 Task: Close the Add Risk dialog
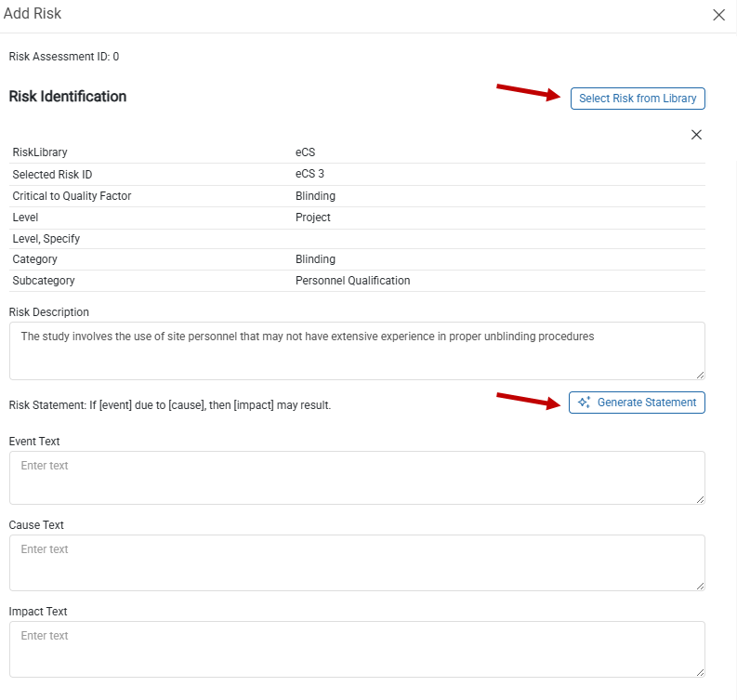click(x=718, y=15)
